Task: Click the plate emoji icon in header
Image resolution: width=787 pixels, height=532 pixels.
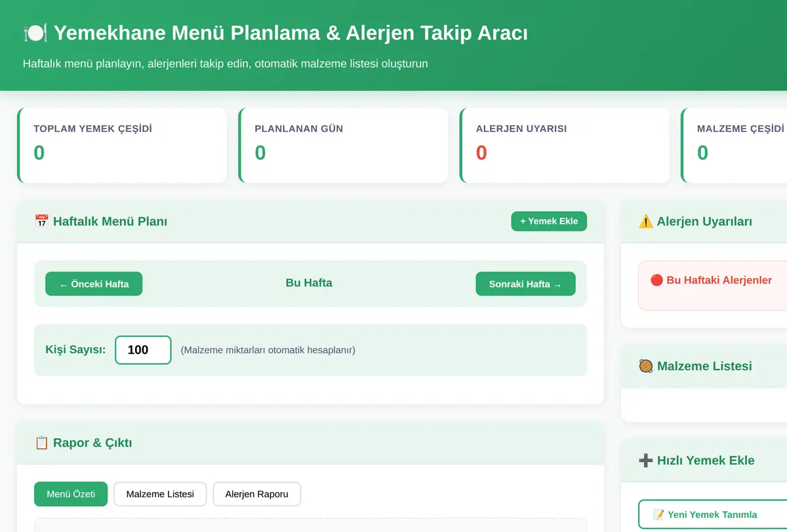Action: (35, 33)
